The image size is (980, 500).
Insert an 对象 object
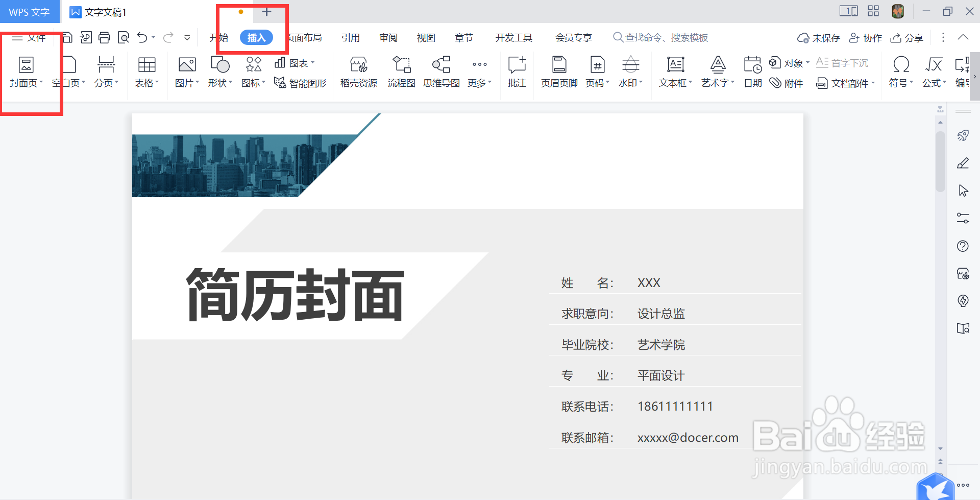(789, 63)
